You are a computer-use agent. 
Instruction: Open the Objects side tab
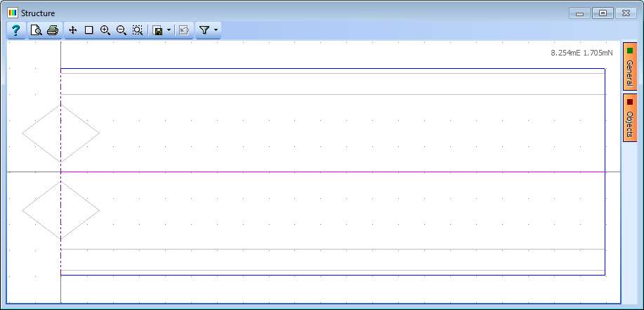click(630, 117)
